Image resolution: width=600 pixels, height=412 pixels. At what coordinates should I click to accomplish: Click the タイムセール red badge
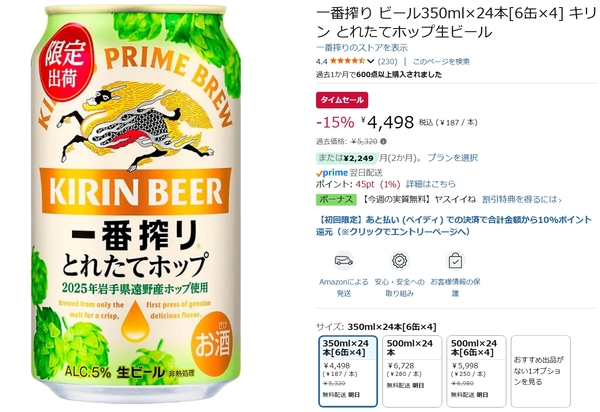(x=342, y=100)
